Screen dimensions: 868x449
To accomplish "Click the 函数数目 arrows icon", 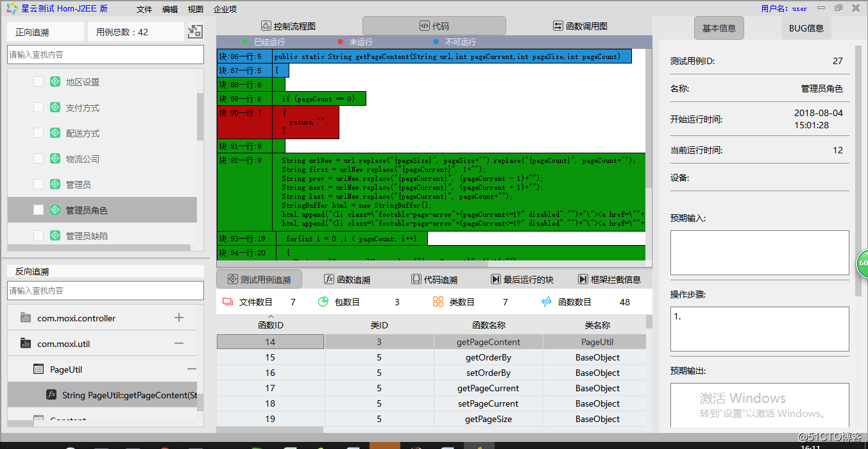I will [x=547, y=301].
